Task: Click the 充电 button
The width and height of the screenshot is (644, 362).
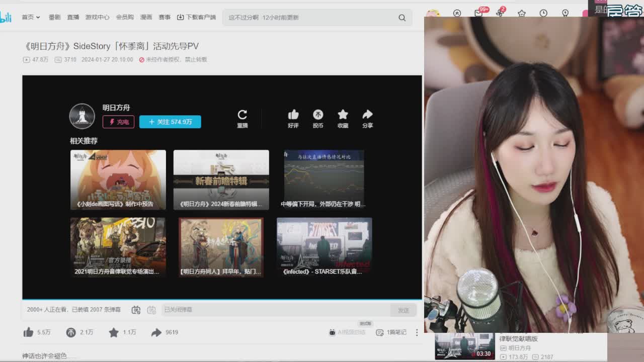Action: coord(119,122)
